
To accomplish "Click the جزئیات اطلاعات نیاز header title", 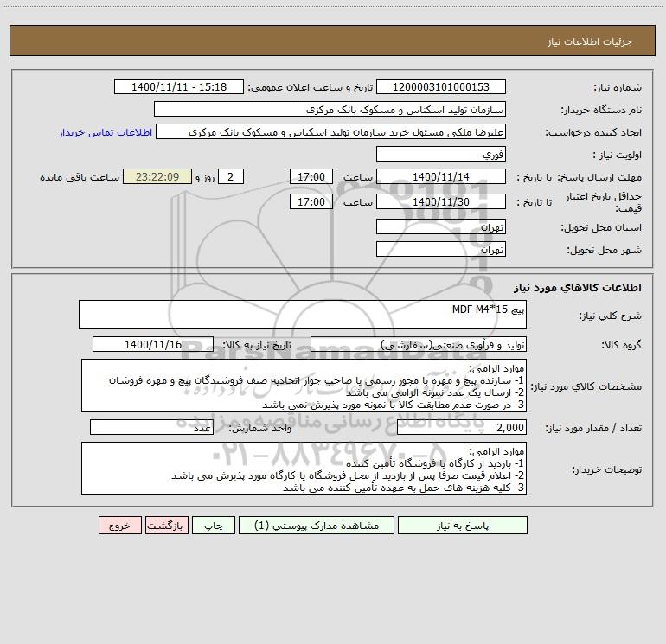I will point(589,41).
